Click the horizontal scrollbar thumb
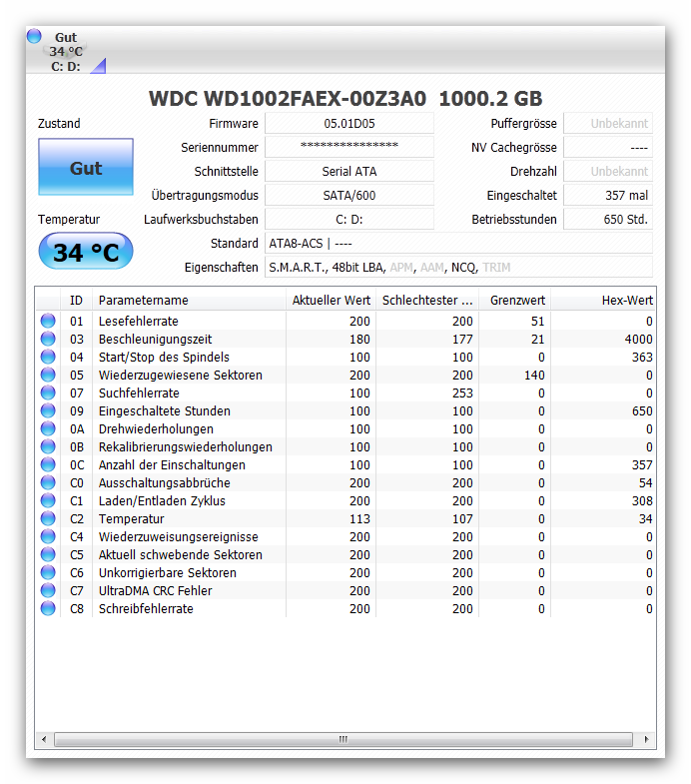Viewport: 691px width, 784px height. (x=343, y=739)
